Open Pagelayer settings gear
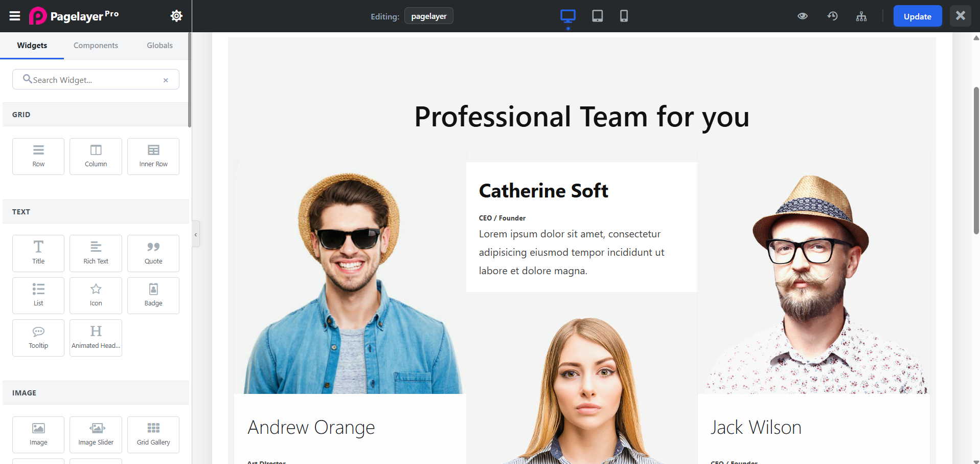This screenshot has height=464, width=980. [176, 16]
